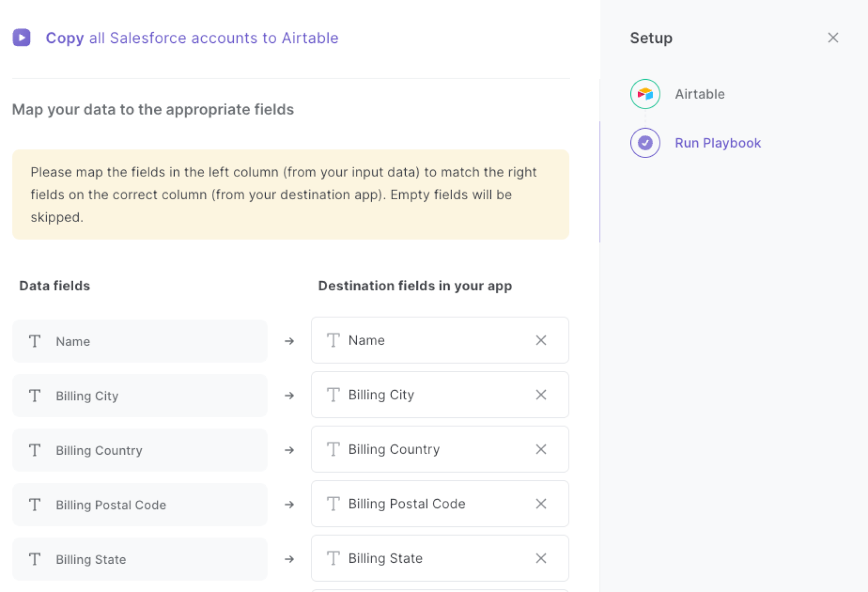Click the Run Playbook checkmark icon

pos(645,143)
